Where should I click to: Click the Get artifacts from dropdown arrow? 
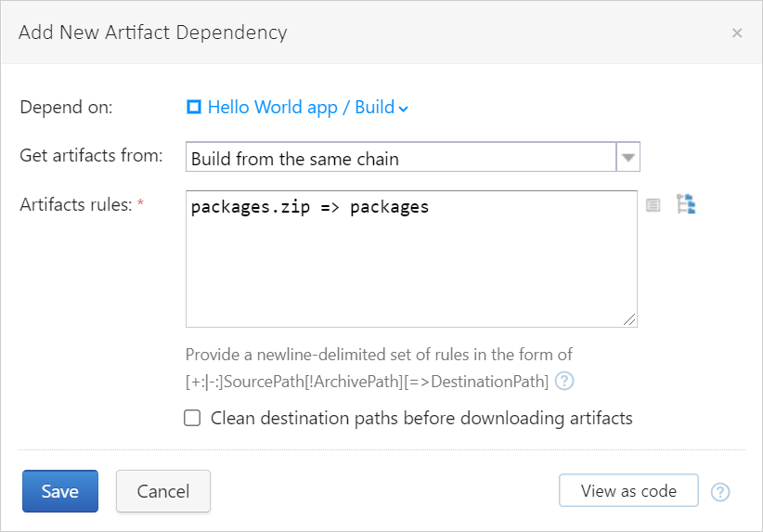point(628,158)
